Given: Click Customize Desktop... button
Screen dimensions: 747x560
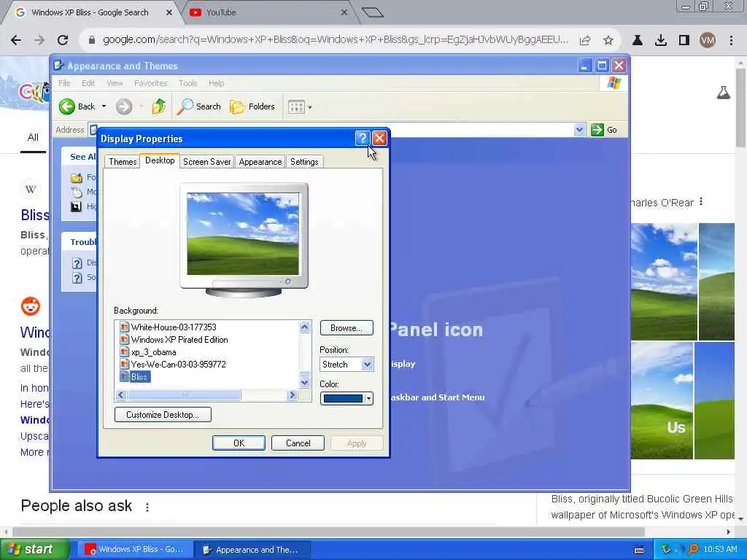Looking at the screenshot, I should pyautogui.click(x=163, y=415).
